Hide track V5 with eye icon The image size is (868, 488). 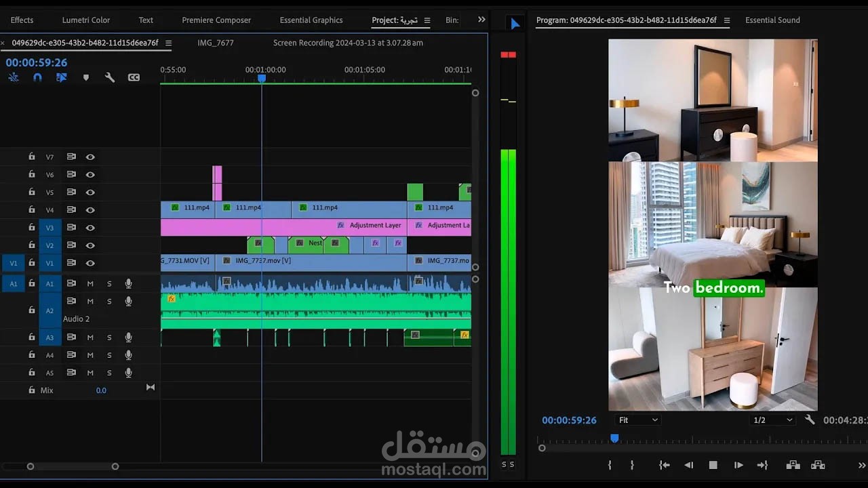(90, 192)
